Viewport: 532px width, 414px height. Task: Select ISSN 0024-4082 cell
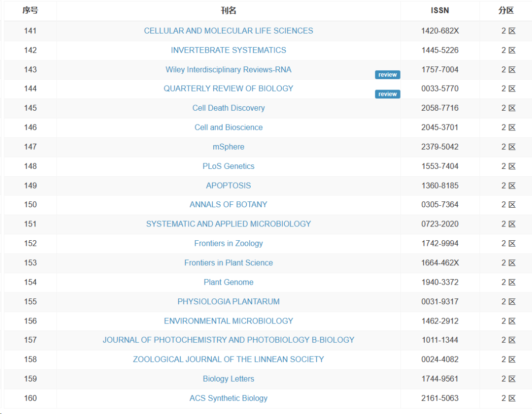pos(440,359)
